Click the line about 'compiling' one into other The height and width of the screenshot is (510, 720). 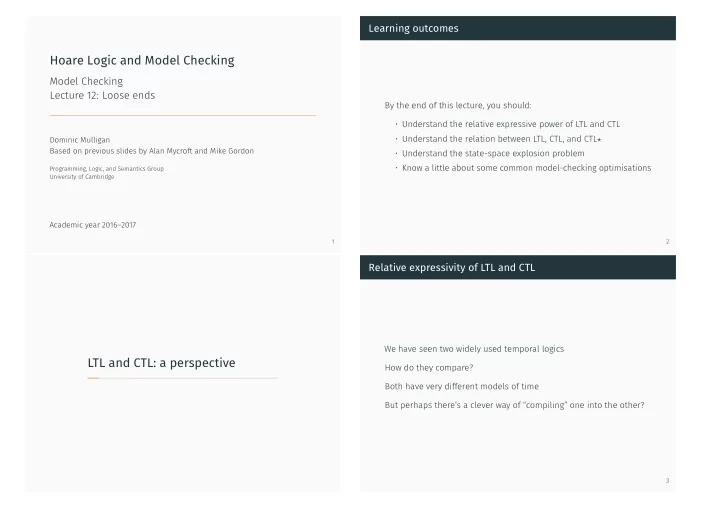514,405
